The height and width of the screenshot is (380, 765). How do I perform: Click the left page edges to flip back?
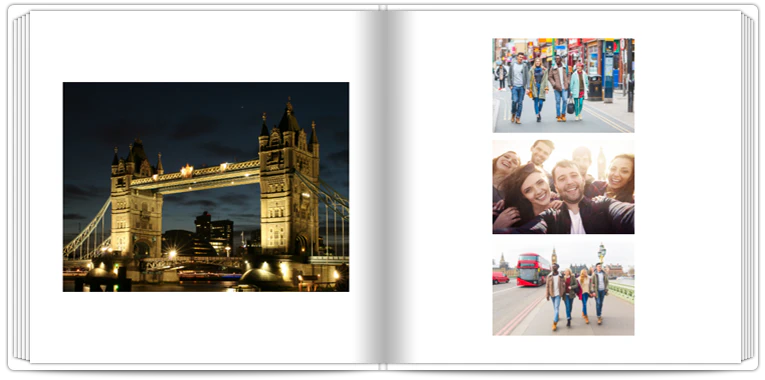(x=20, y=188)
